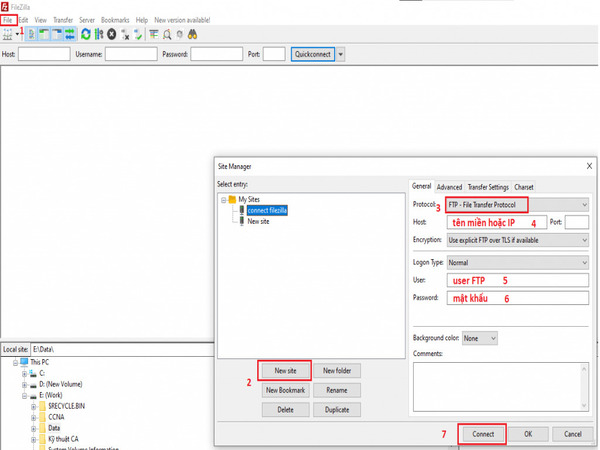The height and width of the screenshot is (450, 600).
Task: Toggle processing of the transfer queue icon
Action: pos(98,33)
